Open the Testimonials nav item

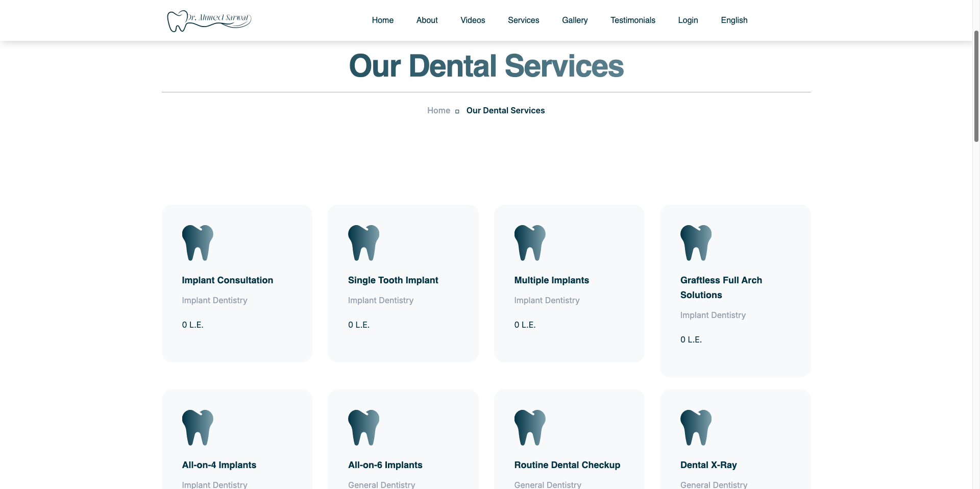[633, 20]
